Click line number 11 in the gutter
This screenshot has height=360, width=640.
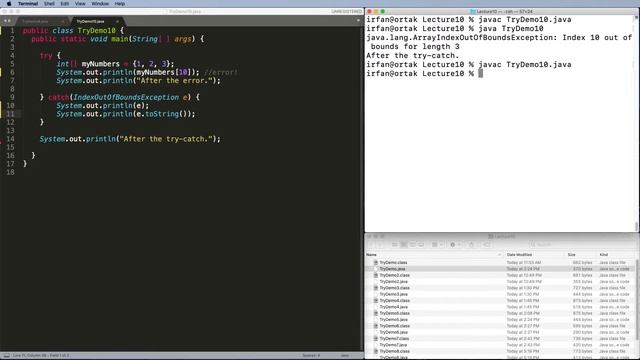(10, 114)
